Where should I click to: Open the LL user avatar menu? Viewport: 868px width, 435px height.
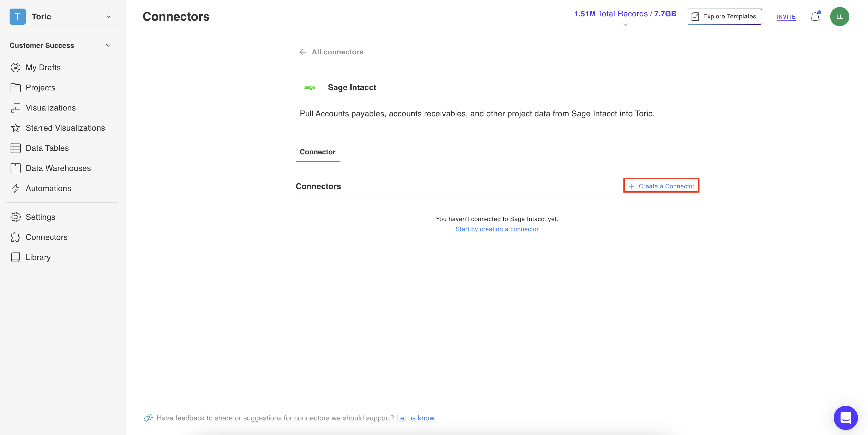839,17
